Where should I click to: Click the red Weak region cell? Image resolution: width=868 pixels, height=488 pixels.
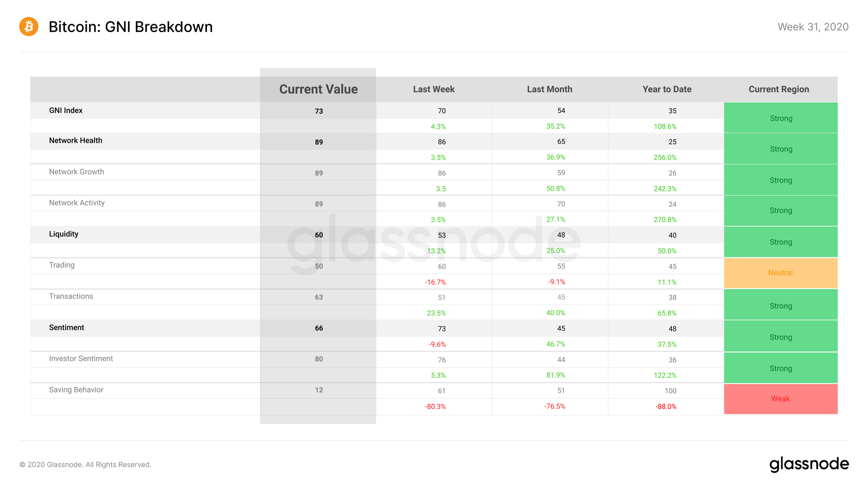pos(781,399)
